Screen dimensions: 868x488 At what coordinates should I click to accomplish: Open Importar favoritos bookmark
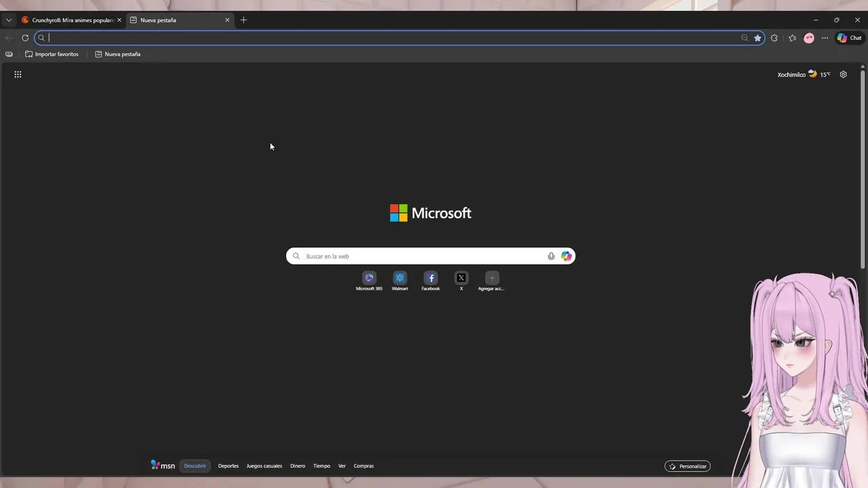pyautogui.click(x=52, y=54)
